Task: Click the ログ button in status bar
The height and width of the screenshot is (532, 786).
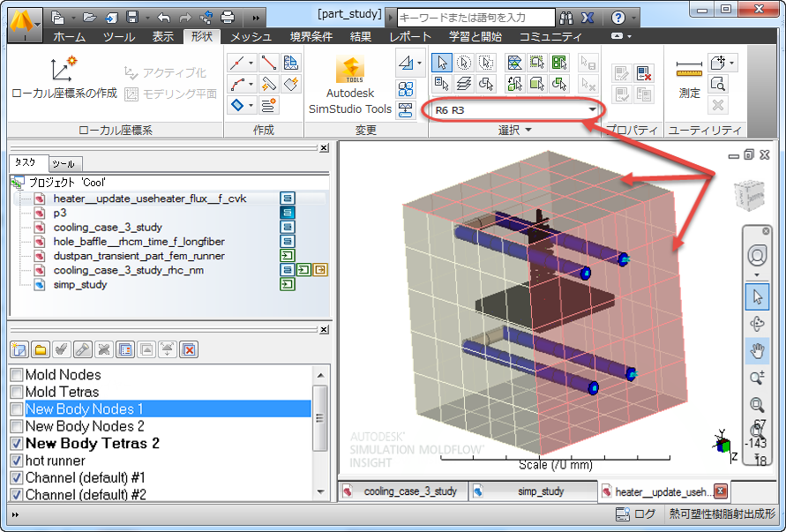Action: click(636, 514)
